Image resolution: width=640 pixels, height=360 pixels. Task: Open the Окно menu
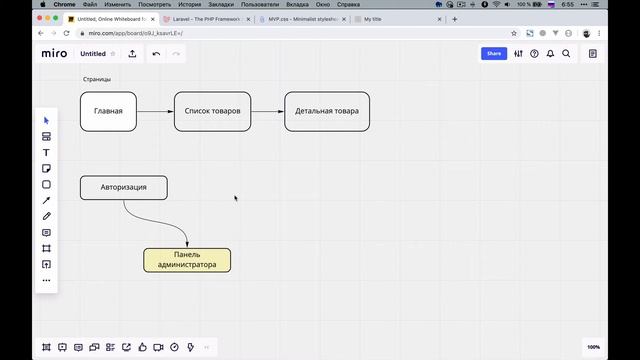322,4
